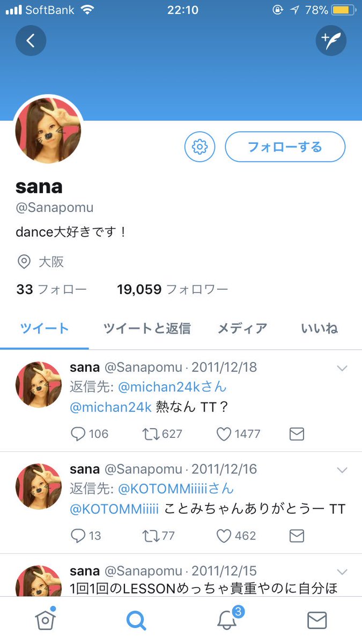
Task: Like the tweet with 1477 likes
Action: click(x=224, y=434)
